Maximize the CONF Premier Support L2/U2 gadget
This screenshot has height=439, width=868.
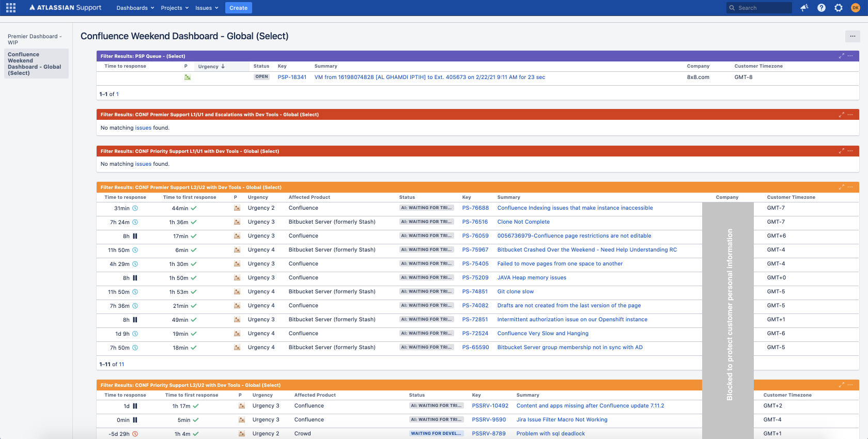coord(841,187)
